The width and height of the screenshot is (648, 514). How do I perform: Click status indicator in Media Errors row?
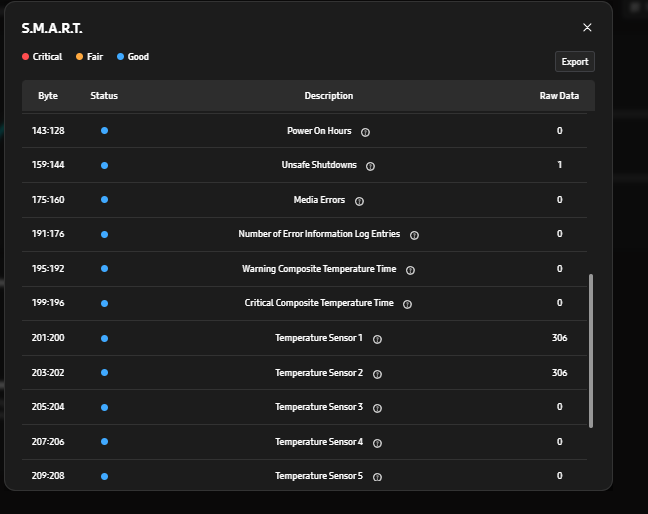(105, 200)
